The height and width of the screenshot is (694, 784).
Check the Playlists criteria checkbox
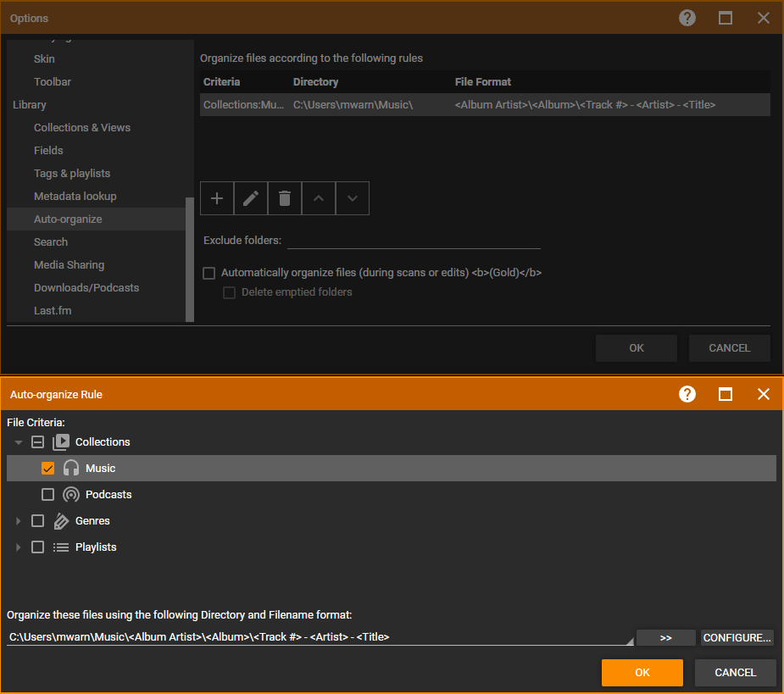point(37,547)
